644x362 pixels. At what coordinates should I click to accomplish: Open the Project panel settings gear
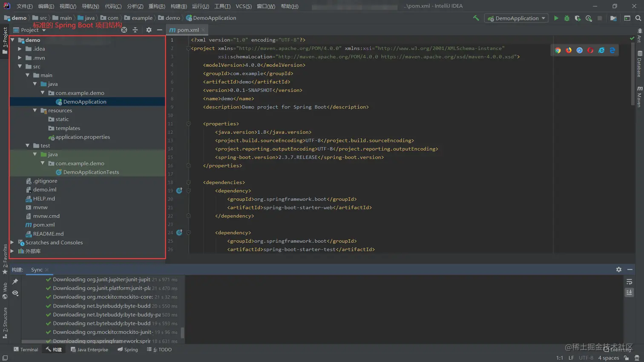click(149, 30)
